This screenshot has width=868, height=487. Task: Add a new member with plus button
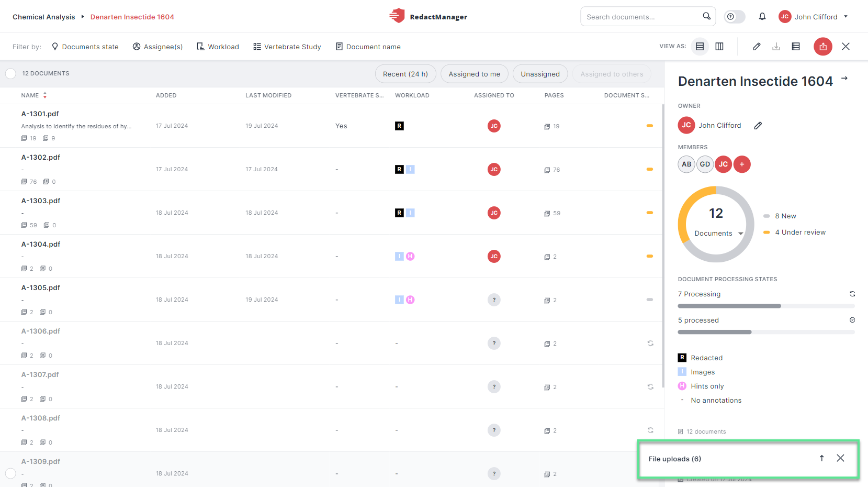[x=742, y=164]
